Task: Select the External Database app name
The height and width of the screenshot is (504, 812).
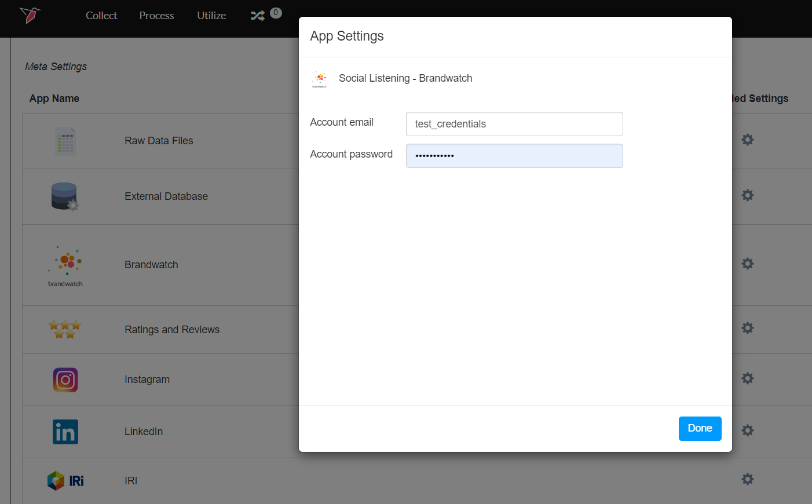Action: pos(166,196)
